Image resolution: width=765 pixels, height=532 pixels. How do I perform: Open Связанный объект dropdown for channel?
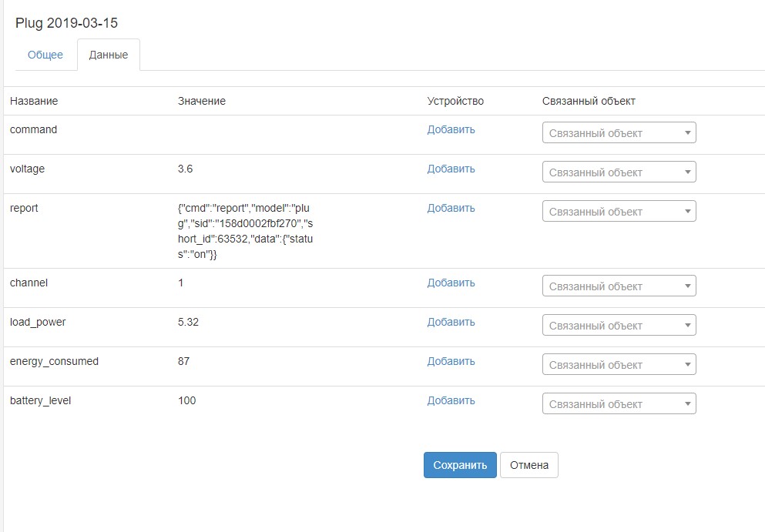pos(619,286)
